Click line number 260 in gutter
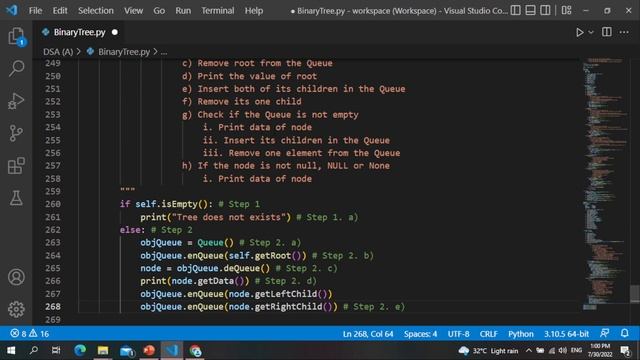Viewport: 640px width, 360px height. click(53, 204)
